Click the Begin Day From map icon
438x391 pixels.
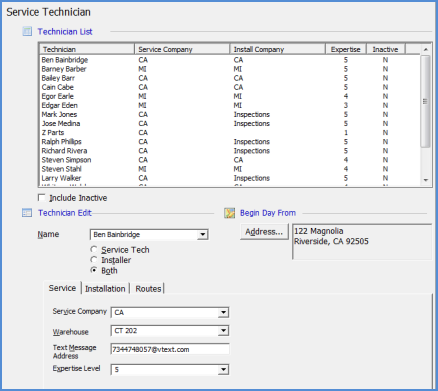[230, 213]
